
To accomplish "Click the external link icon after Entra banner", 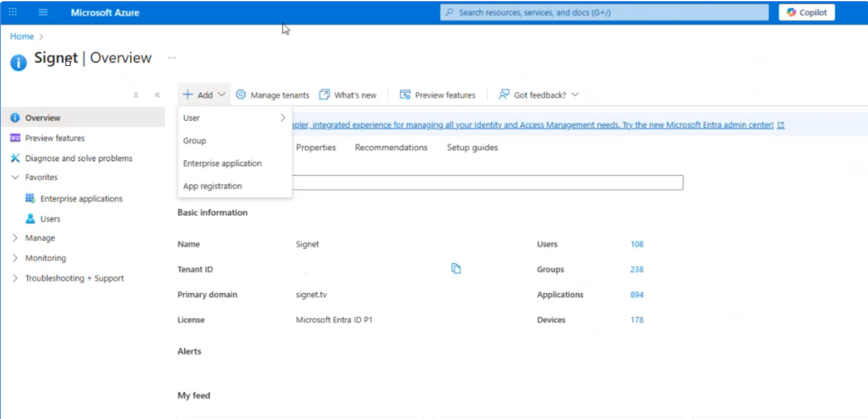I will pyautogui.click(x=781, y=125).
